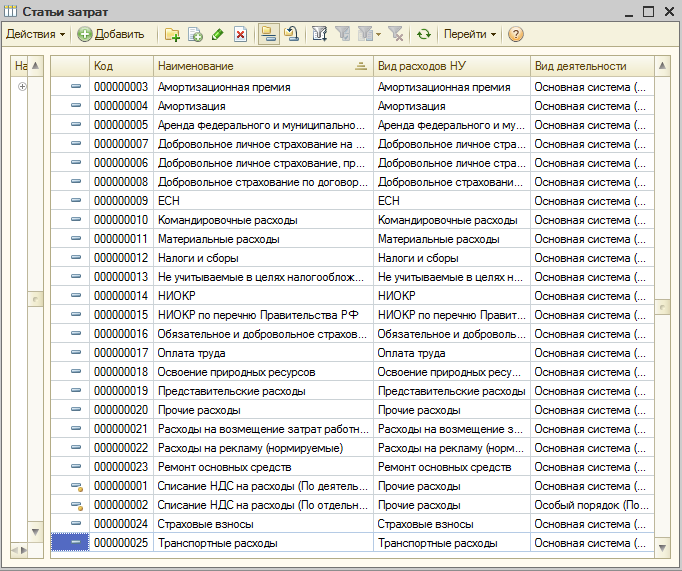Select code 000000006 cell

pos(121,163)
